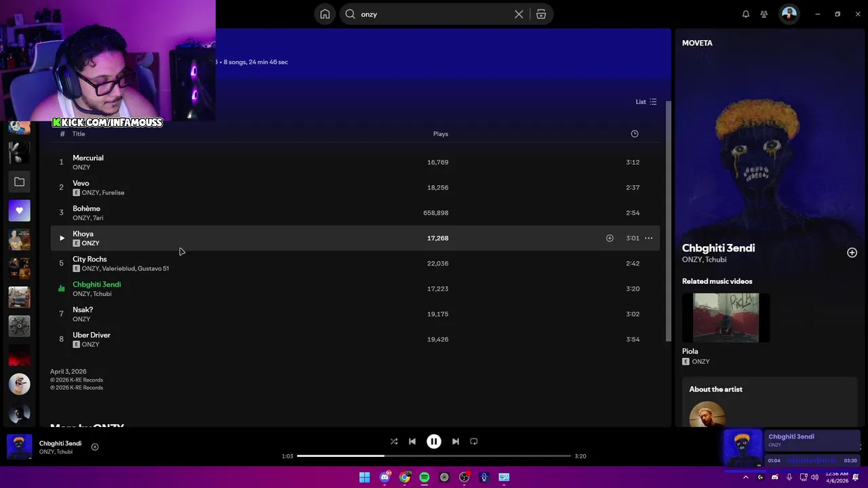Screen dimensions: 868x488
Task: Open the clock and date in taskbar
Action: (837, 477)
